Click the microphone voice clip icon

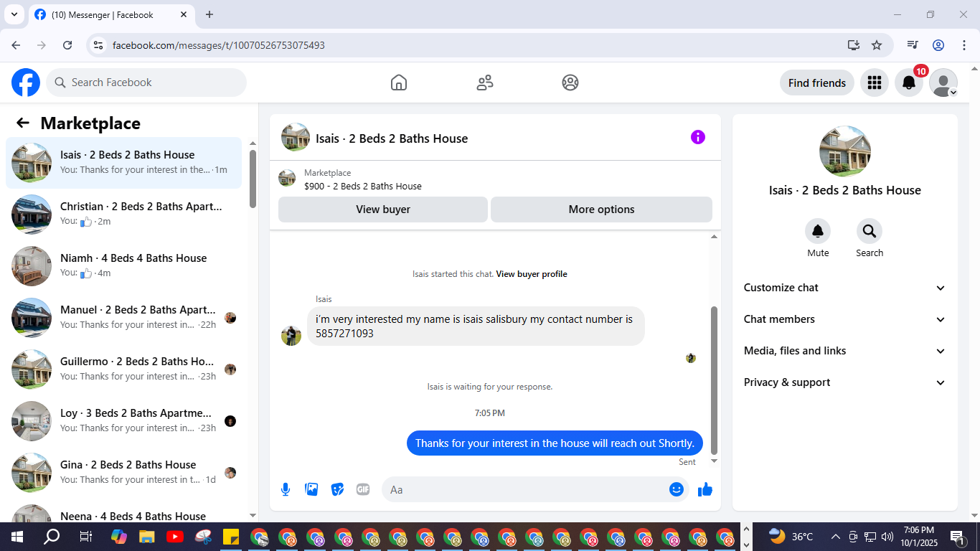click(286, 489)
